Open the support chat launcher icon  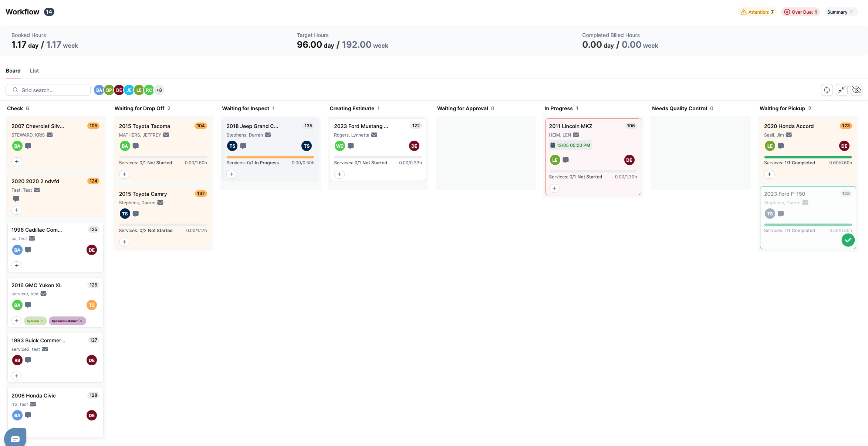(15, 439)
